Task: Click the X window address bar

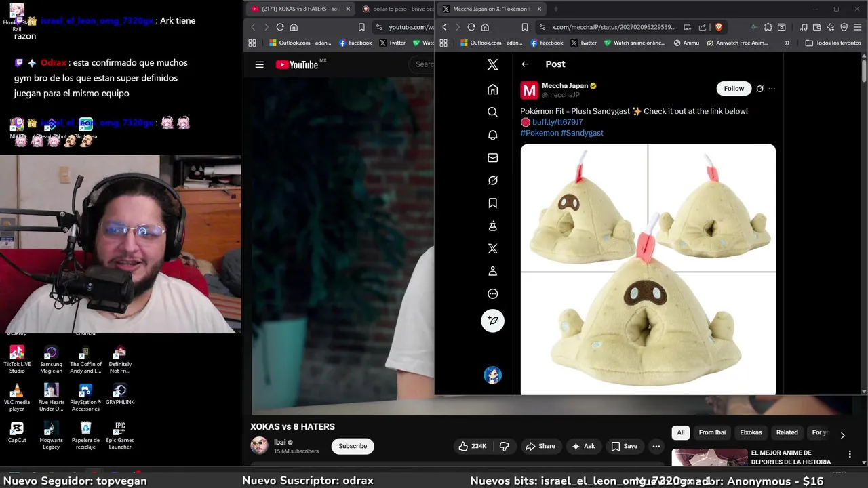Action: point(631,27)
